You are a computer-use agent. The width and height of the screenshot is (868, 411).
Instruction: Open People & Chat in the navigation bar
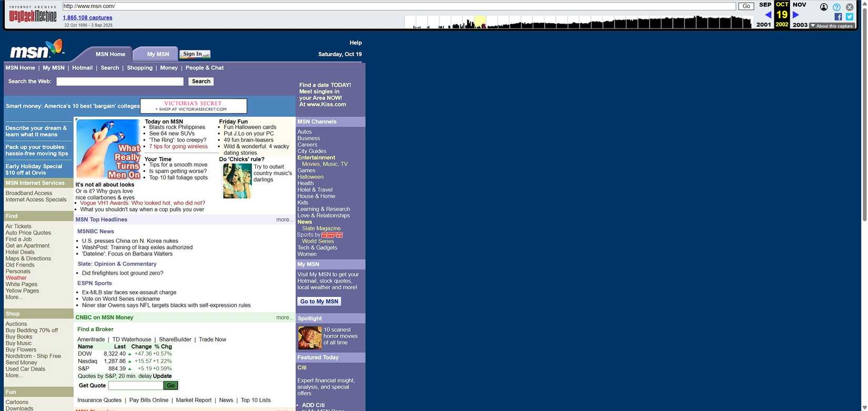click(x=205, y=68)
